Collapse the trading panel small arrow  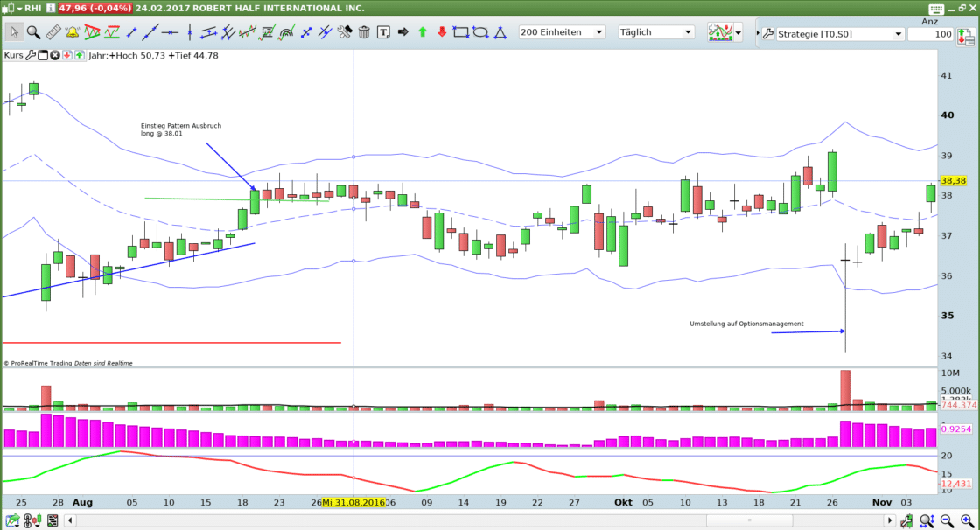pos(758,34)
